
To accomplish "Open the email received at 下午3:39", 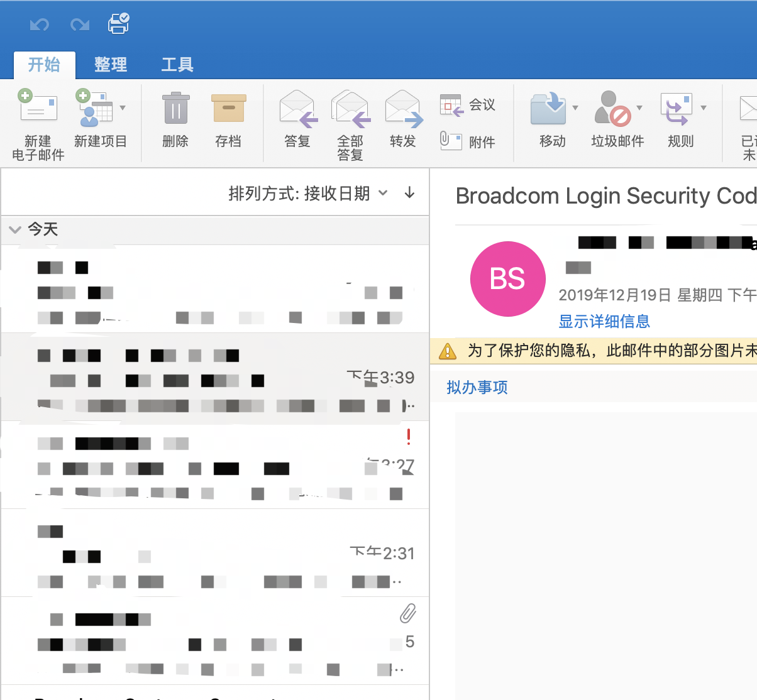I will click(x=215, y=377).
